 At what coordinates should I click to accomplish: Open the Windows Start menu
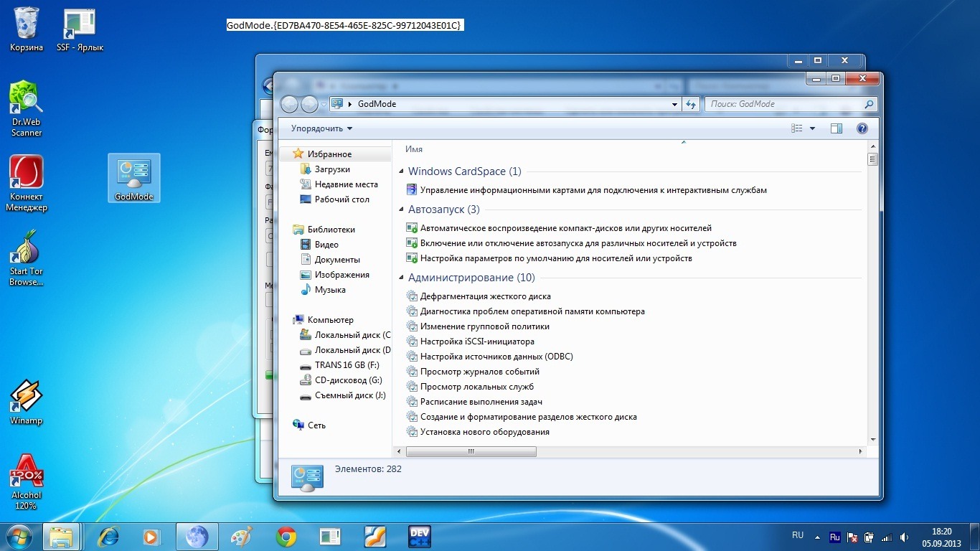tap(19, 536)
